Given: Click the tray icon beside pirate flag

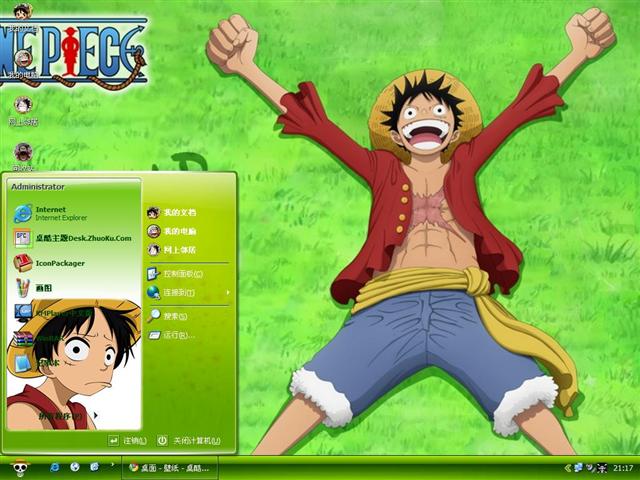Looking at the screenshot, I should pyautogui.click(x=590, y=468).
